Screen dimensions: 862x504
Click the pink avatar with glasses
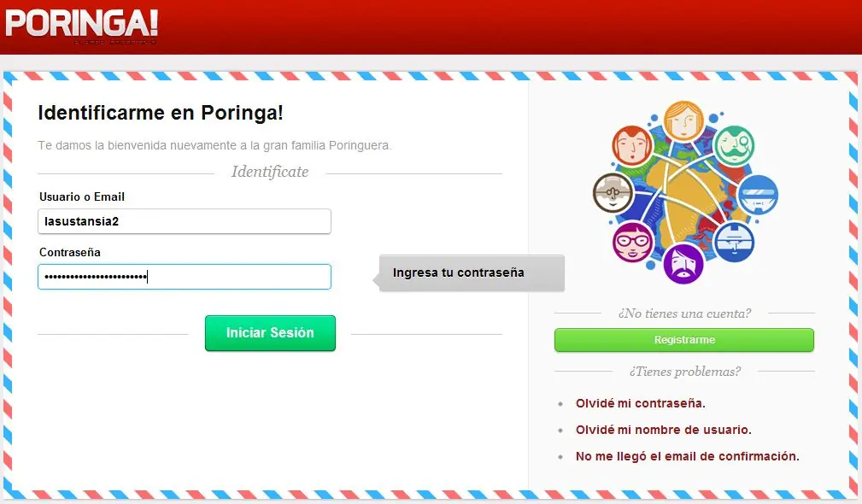click(x=633, y=242)
